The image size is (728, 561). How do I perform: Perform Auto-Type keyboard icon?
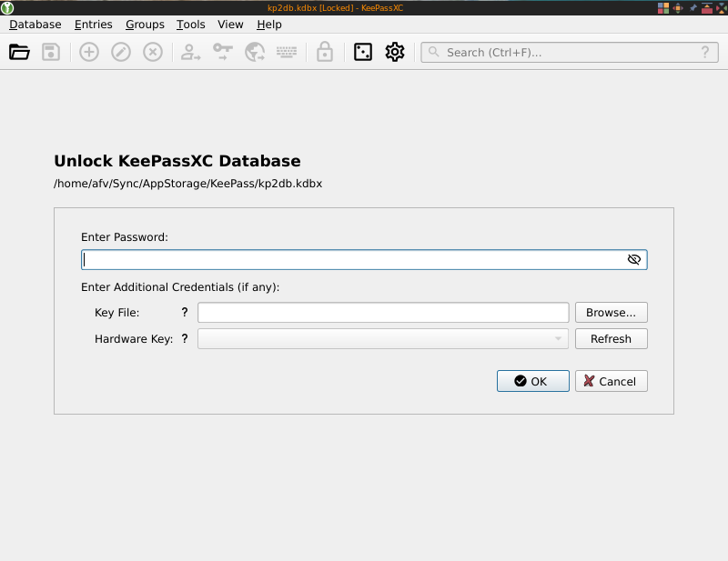coord(287,52)
